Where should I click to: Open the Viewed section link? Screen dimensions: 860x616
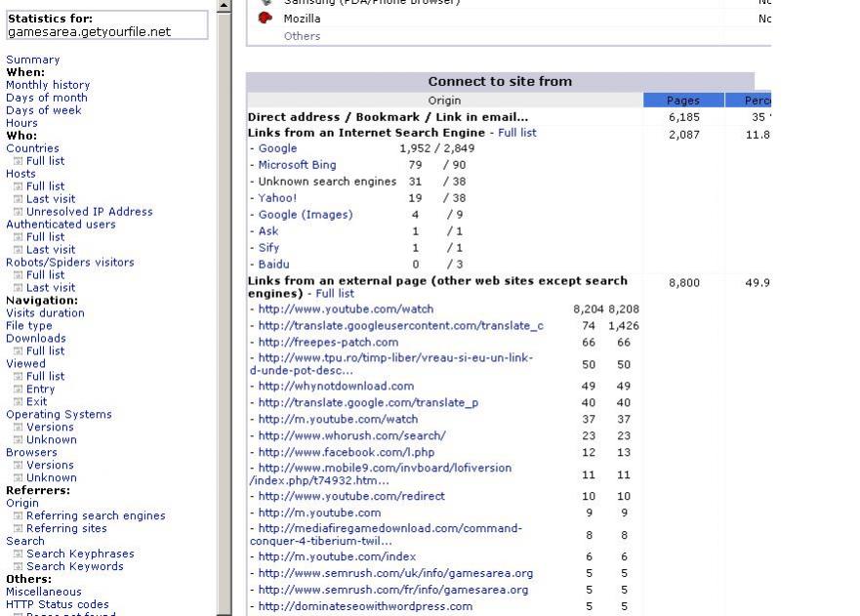point(25,364)
